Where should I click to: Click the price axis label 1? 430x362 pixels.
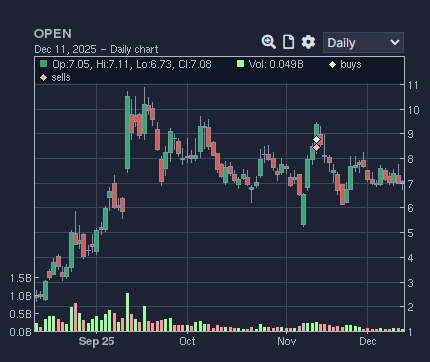click(x=411, y=332)
